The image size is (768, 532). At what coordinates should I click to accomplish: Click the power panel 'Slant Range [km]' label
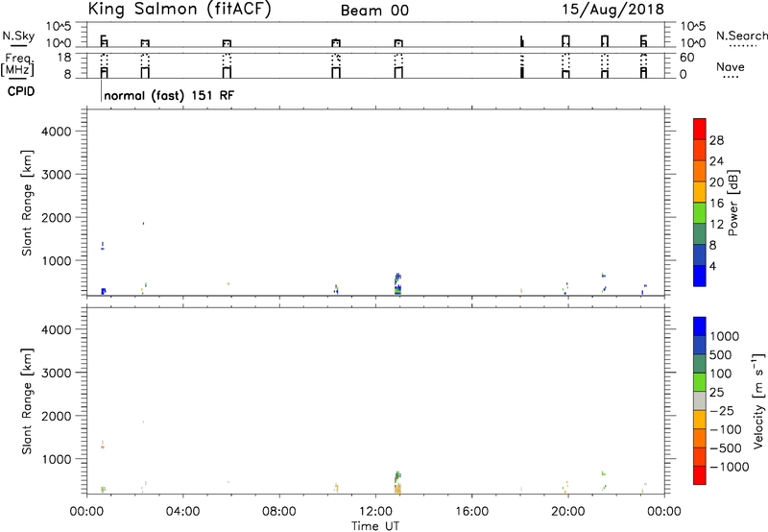click(27, 203)
